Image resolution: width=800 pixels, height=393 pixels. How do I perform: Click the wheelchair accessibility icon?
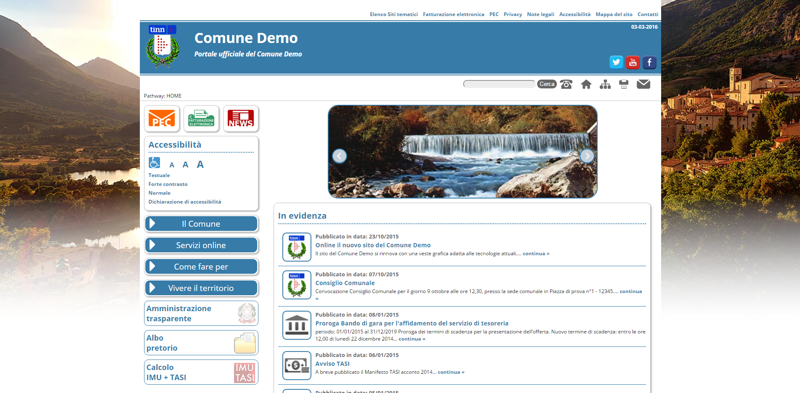(154, 163)
